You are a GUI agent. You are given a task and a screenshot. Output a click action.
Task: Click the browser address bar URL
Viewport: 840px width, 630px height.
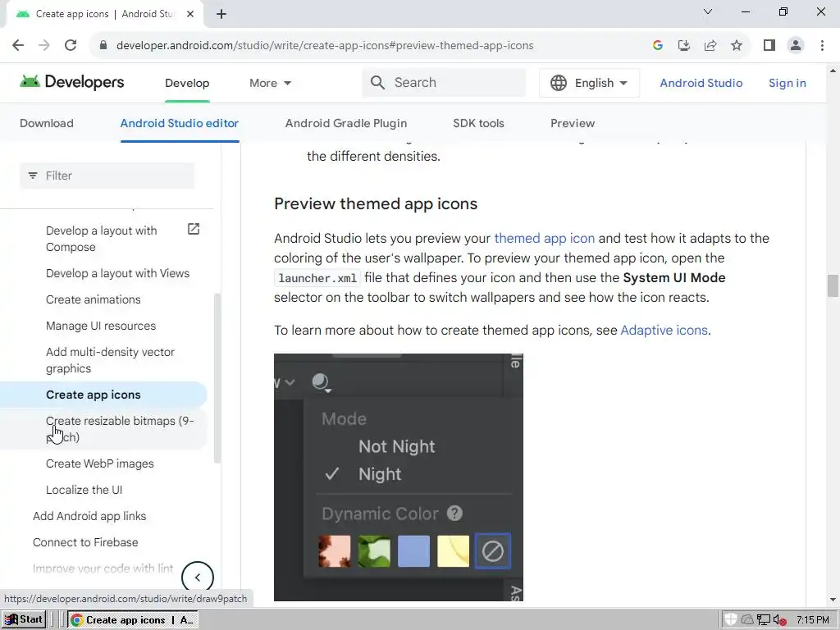(x=325, y=46)
